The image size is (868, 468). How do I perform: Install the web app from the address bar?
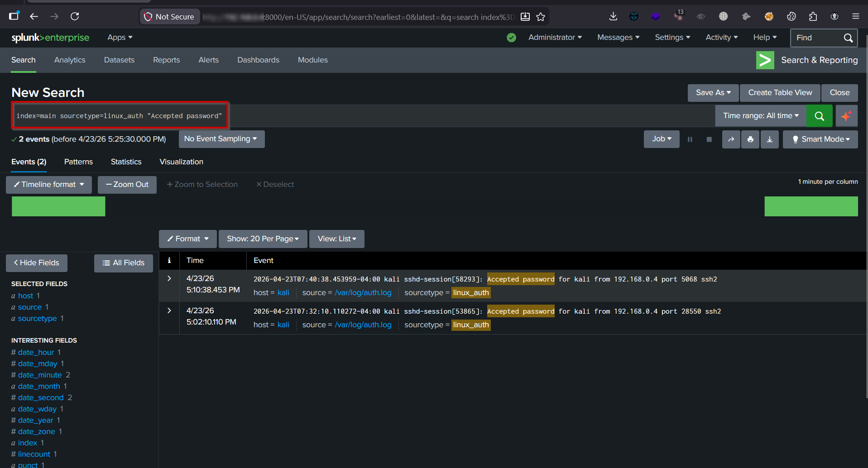click(x=525, y=17)
